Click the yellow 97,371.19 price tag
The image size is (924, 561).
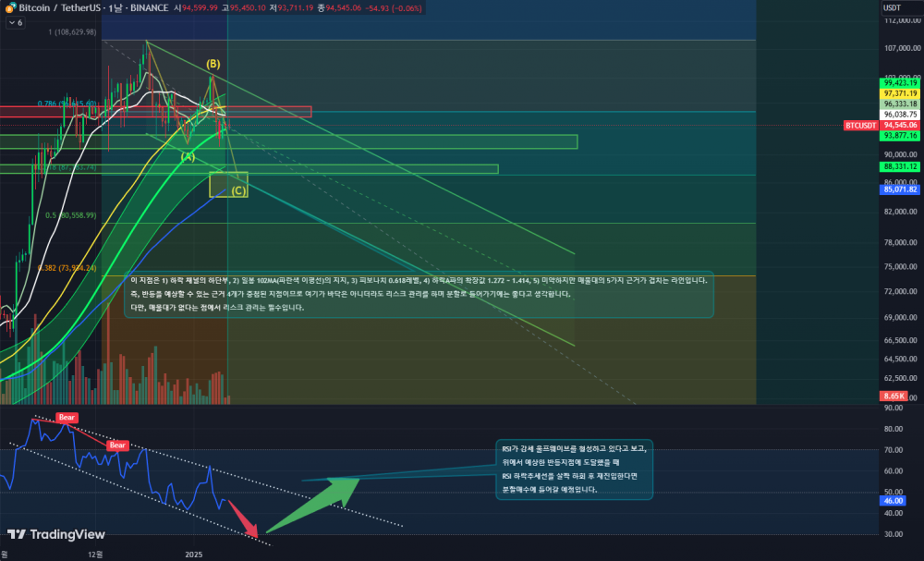click(899, 93)
